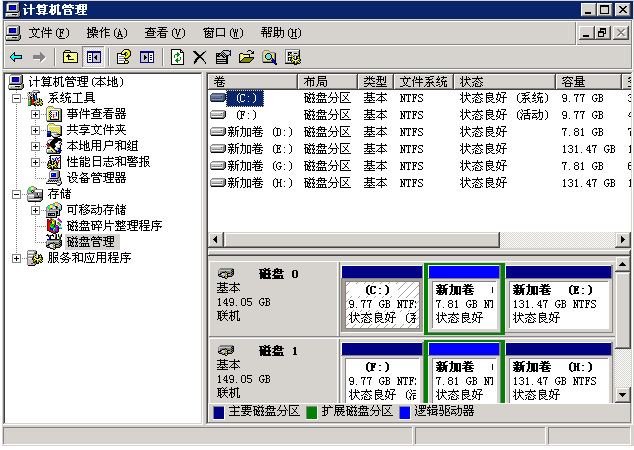Image resolution: width=634 pixels, height=450 pixels.
Task: Click the Open folder toolbar icon
Action: click(246, 57)
